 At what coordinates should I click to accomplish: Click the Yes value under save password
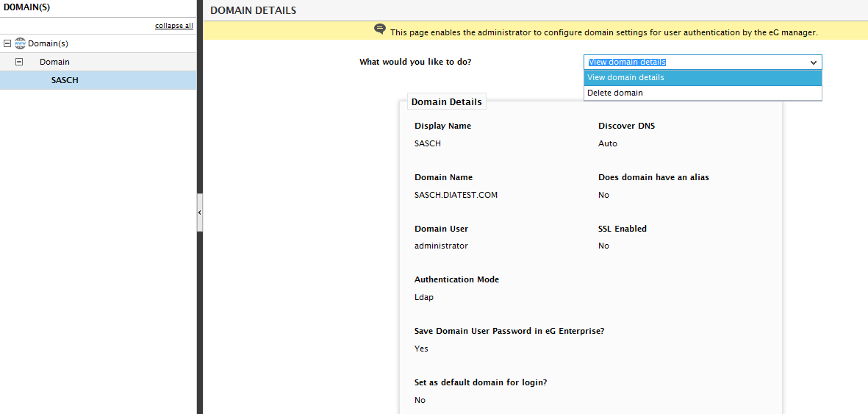click(421, 349)
